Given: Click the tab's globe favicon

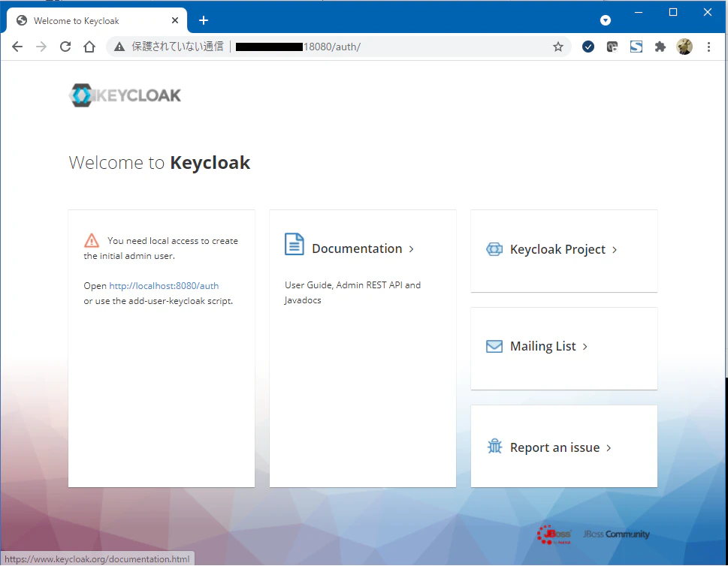Looking at the screenshot, I should click(21, 20).
